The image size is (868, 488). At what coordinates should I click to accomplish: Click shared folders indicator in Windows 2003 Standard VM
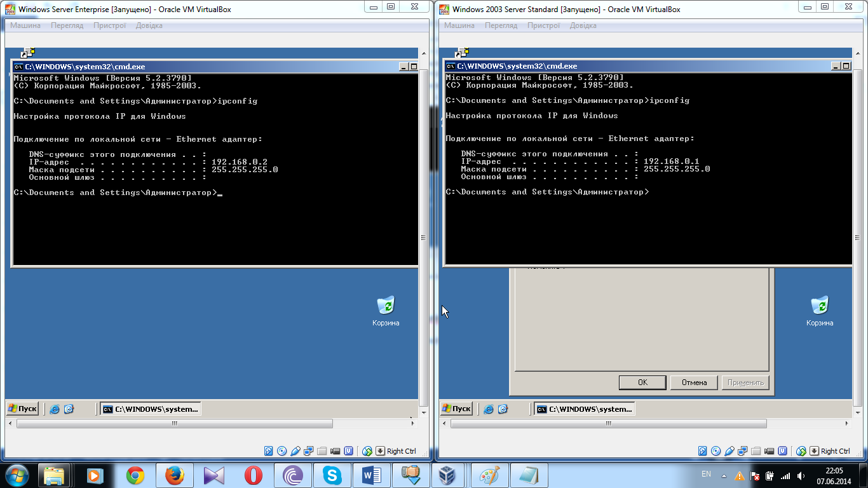pyautogui.click(x=756, y=451)
